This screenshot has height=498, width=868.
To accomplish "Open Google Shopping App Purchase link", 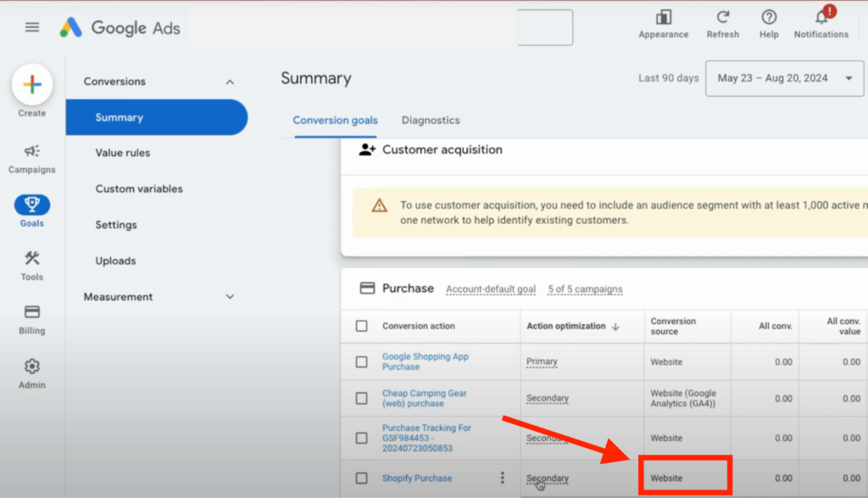I will click(426, 361).
